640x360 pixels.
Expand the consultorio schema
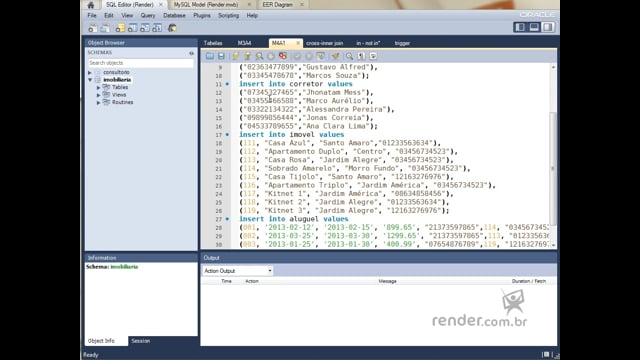pos(90,73)
